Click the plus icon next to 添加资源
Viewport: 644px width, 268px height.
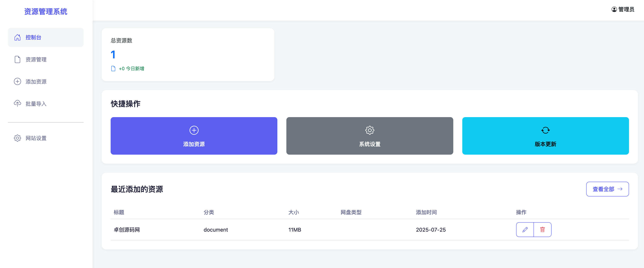pyautogui.click(x=17, y=81)
